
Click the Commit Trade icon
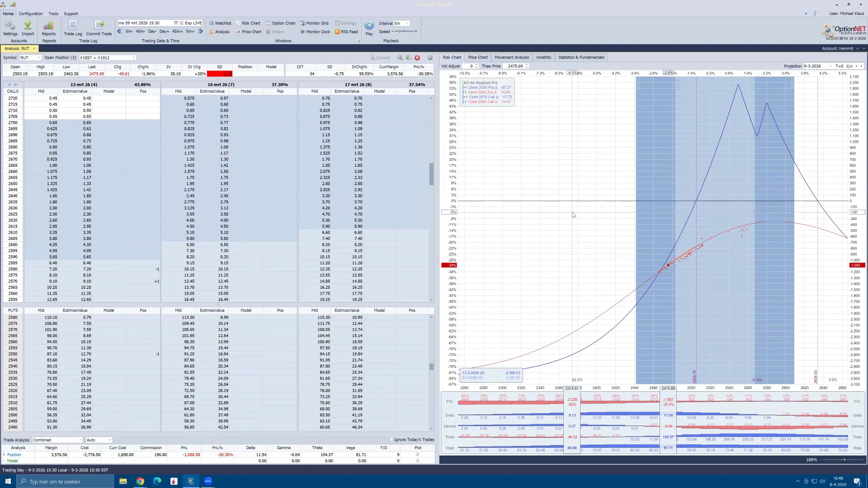[99, 28]
